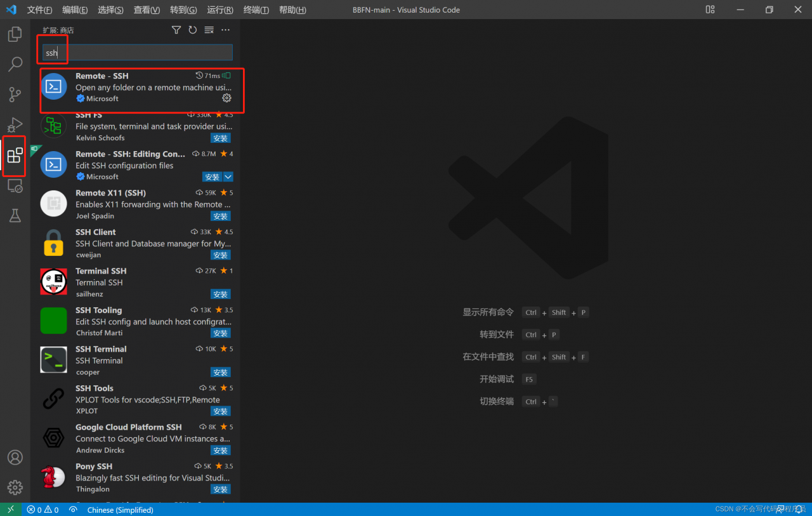Open the Search view in activity bar

15,64
